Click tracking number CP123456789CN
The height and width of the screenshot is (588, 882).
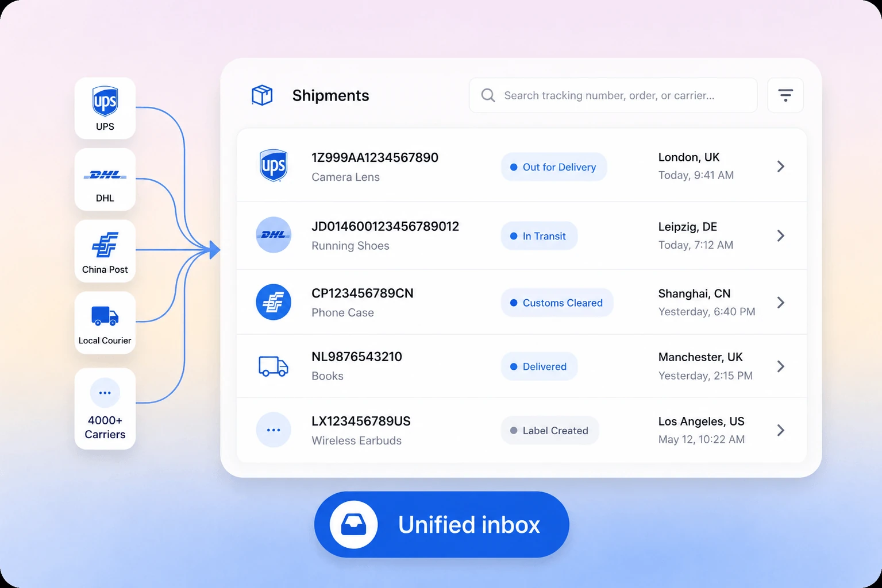click(x=363, y=293)
